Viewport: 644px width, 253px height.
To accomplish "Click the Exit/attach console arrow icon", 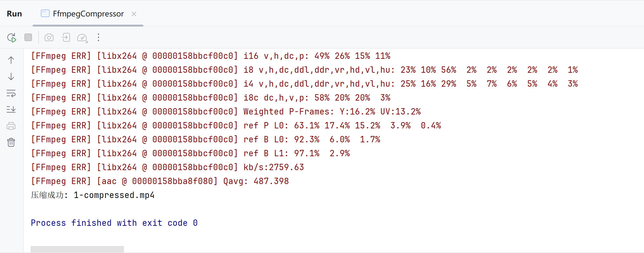I will pos(66,38).
